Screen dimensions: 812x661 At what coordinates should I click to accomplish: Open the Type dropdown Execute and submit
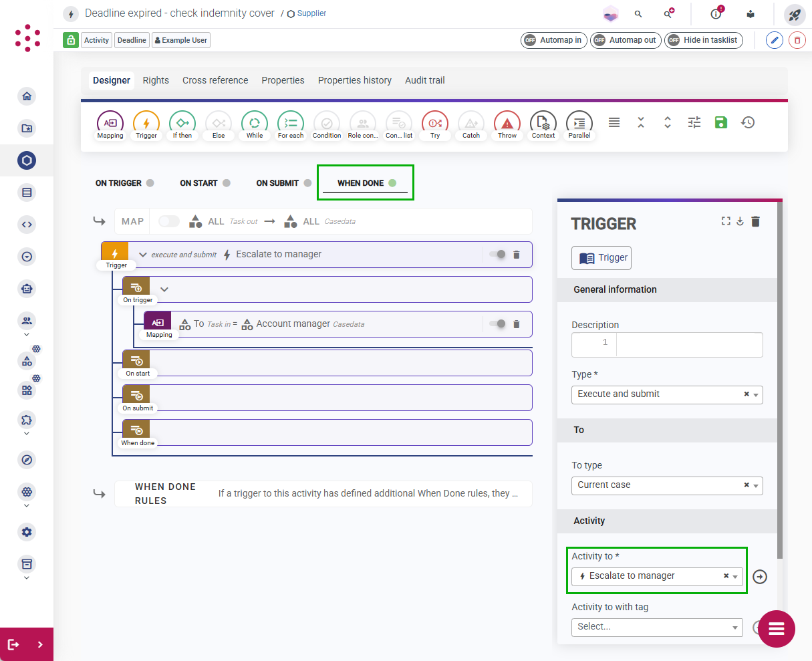click(x=667, y=394)
